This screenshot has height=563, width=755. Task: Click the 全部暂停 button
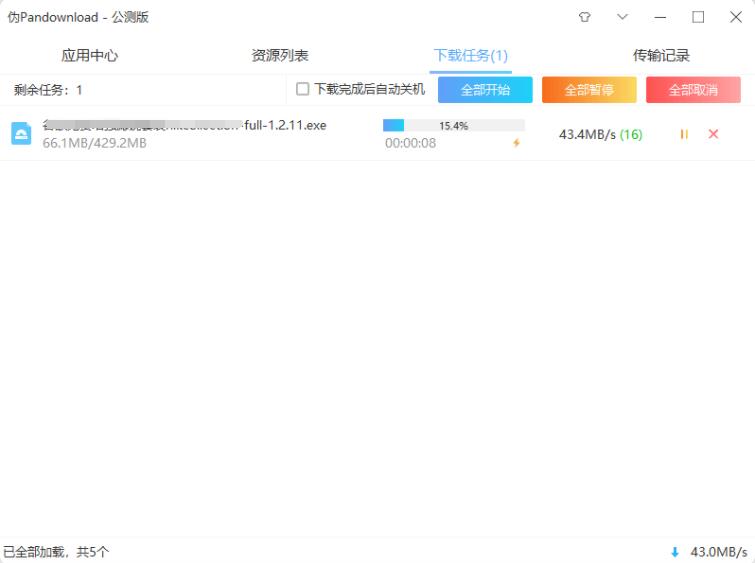click(589, 90)
